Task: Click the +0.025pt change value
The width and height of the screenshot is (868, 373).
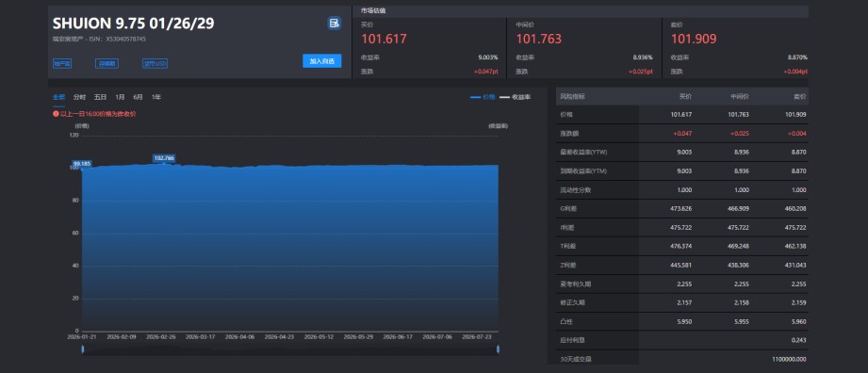Action: click(x=641, y=72)
